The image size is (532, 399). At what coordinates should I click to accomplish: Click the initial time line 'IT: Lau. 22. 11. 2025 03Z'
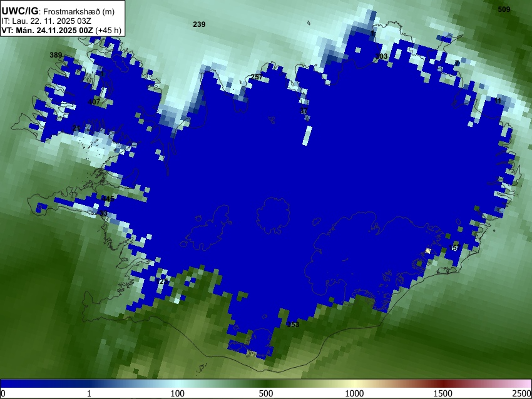pyautogui.click(x=46, y=21)
